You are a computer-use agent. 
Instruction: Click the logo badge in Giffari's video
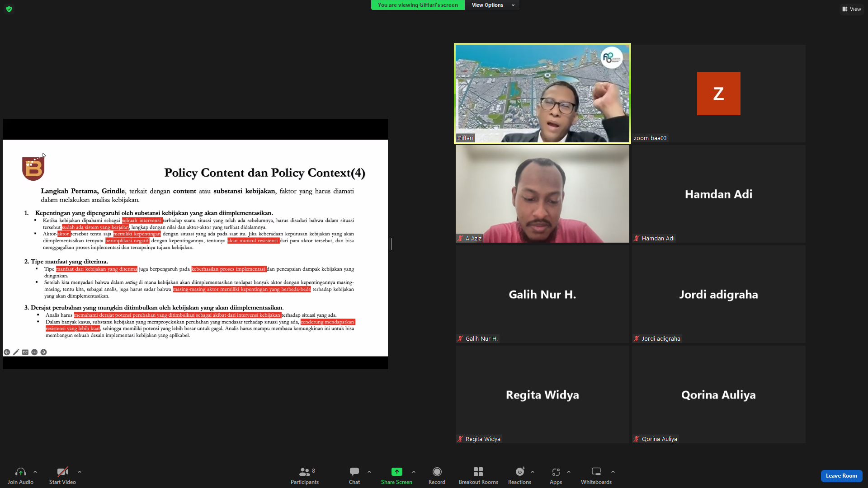[x=611, y=58]
